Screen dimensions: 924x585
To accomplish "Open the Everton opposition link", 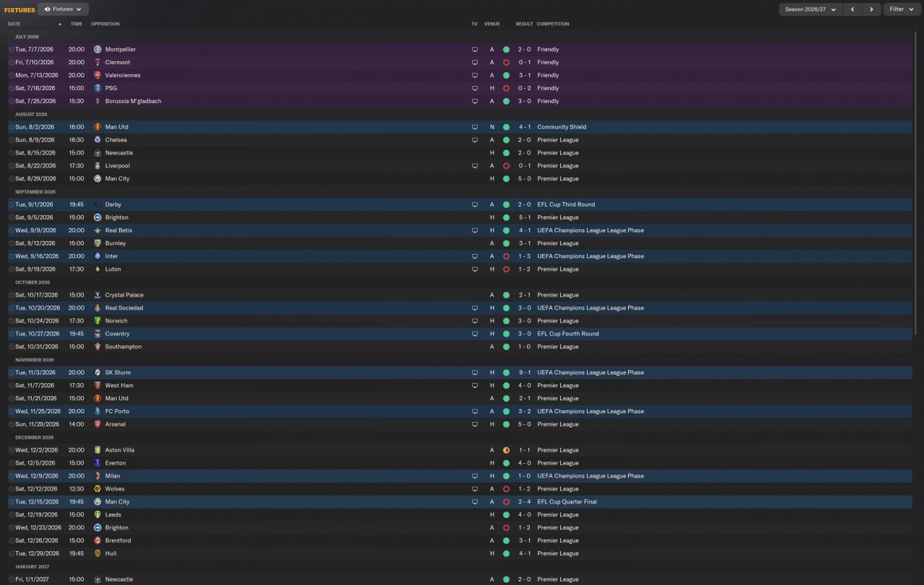I will pyautogui.click(x=115, y=463).
